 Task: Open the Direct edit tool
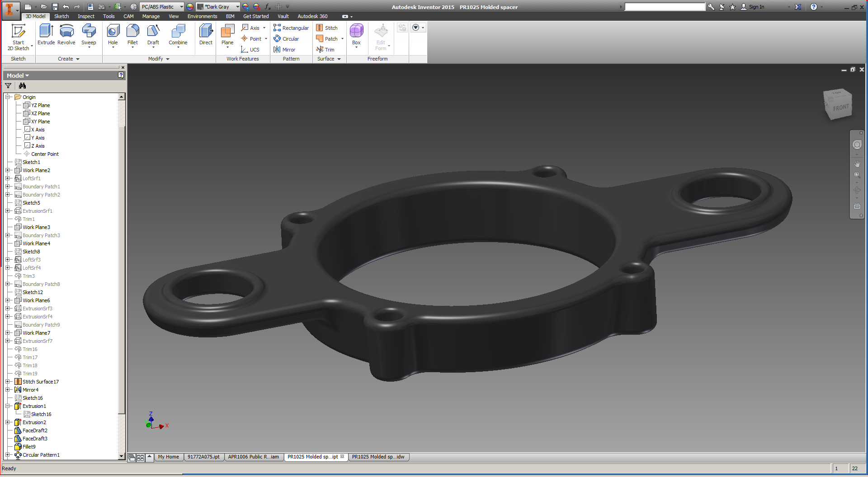coord(206,35)
